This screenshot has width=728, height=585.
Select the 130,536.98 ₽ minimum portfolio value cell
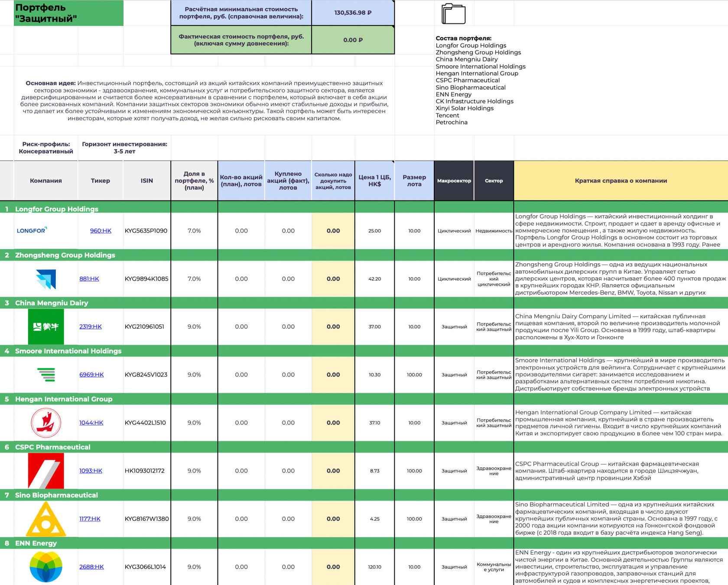(x=353, y=13)
